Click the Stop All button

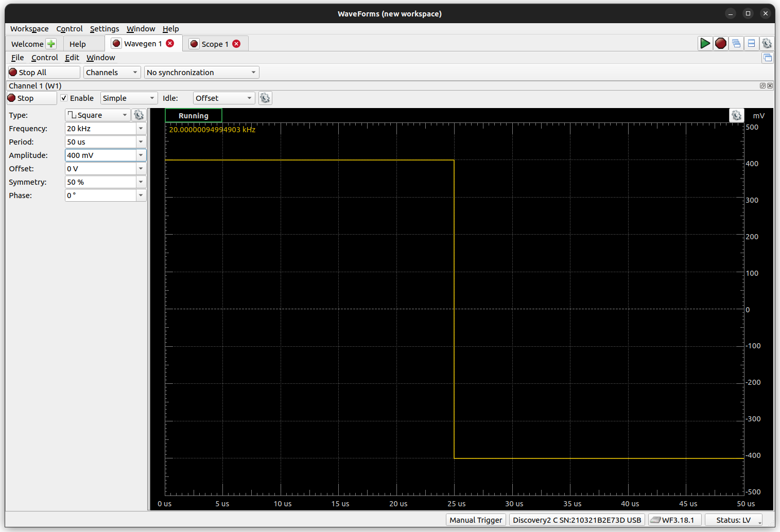(x=44, y=73)
